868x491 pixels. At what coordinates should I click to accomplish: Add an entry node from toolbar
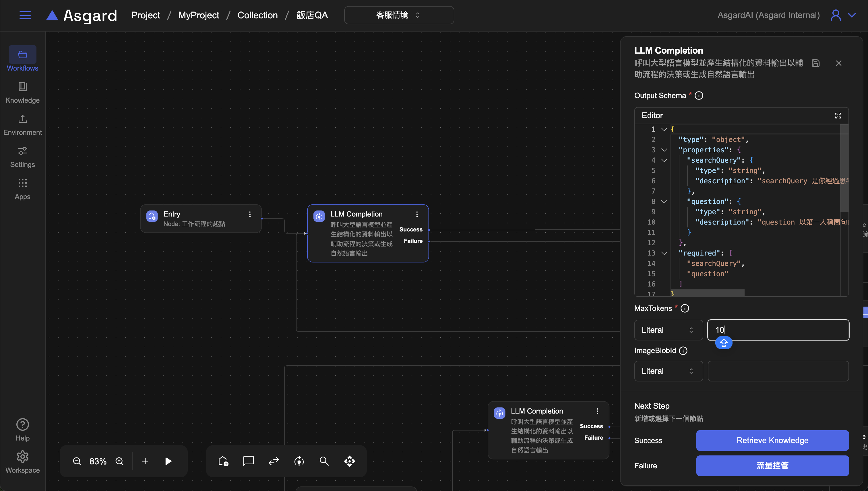click(223, 461)
